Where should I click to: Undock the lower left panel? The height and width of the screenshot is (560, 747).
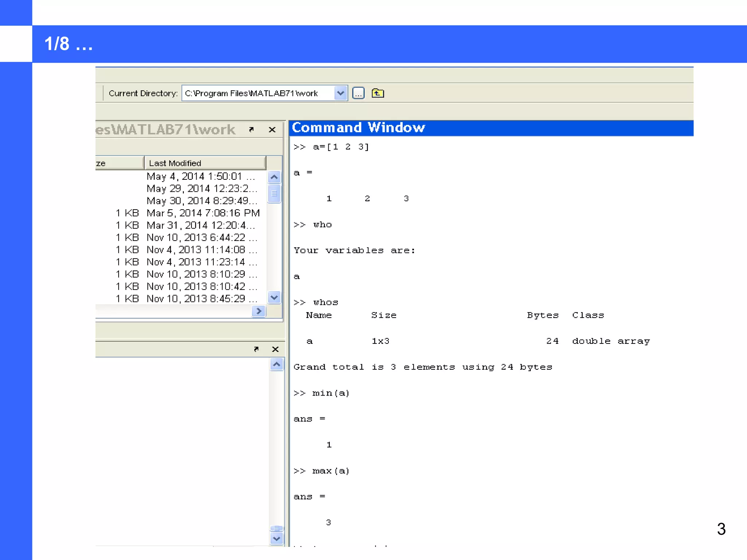coord(256,349)
